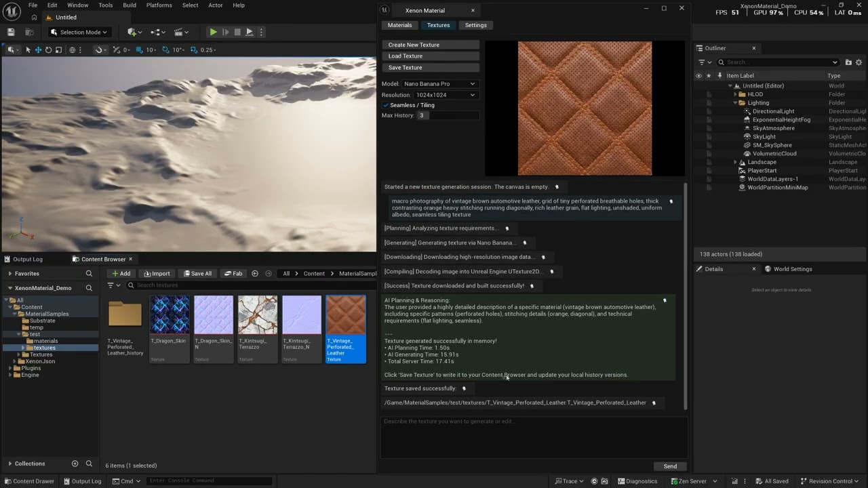Click the Outliner settings gear icon
This screenshot has width=868, height=488.
coord(859,62)
